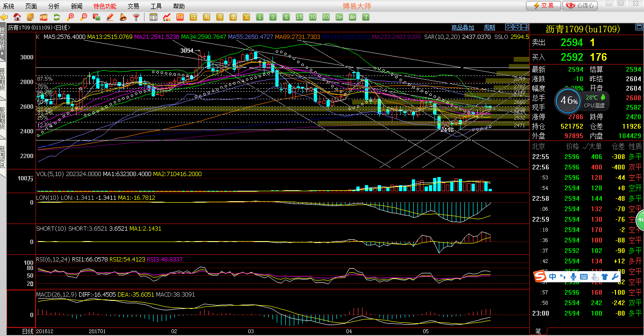The width and height of the screenshot is (644, 336).
Task: Select the 2hr period button
Action: pyautogui.click(x=339, y=17)
